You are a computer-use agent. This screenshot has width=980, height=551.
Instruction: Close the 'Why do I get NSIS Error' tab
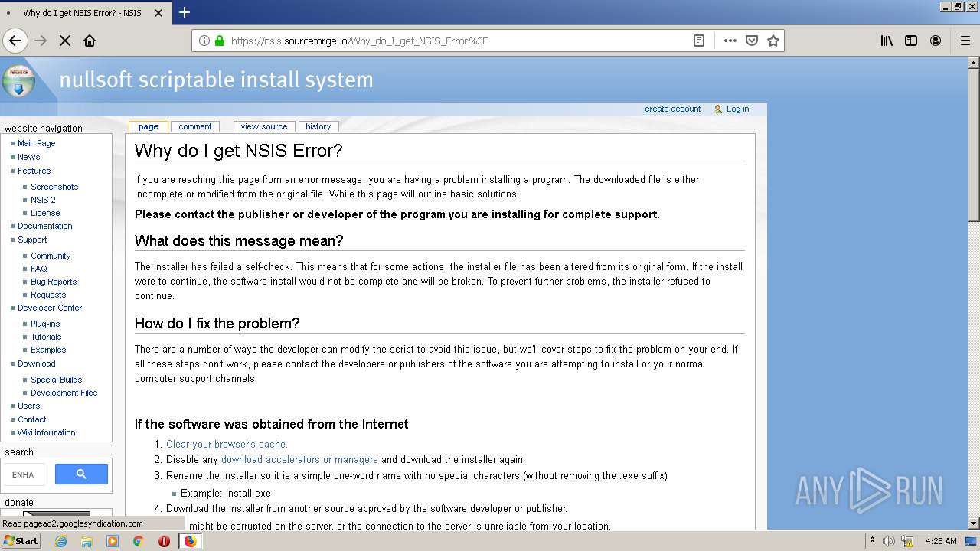tap(158, 13)
